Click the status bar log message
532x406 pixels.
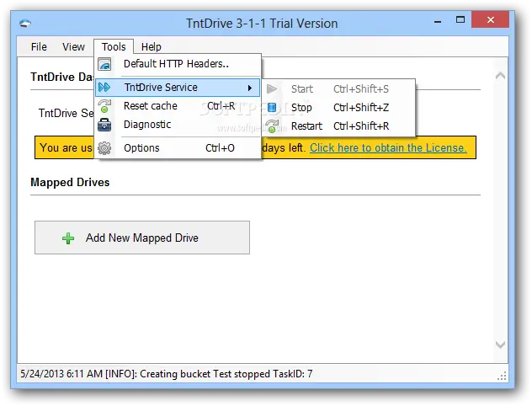tap(167, 374)
